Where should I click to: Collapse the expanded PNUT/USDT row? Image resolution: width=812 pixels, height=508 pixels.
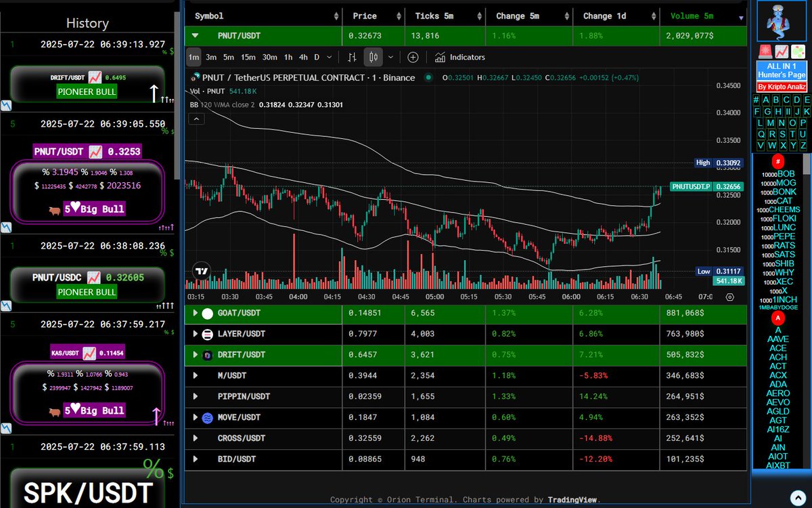[196, 36]
